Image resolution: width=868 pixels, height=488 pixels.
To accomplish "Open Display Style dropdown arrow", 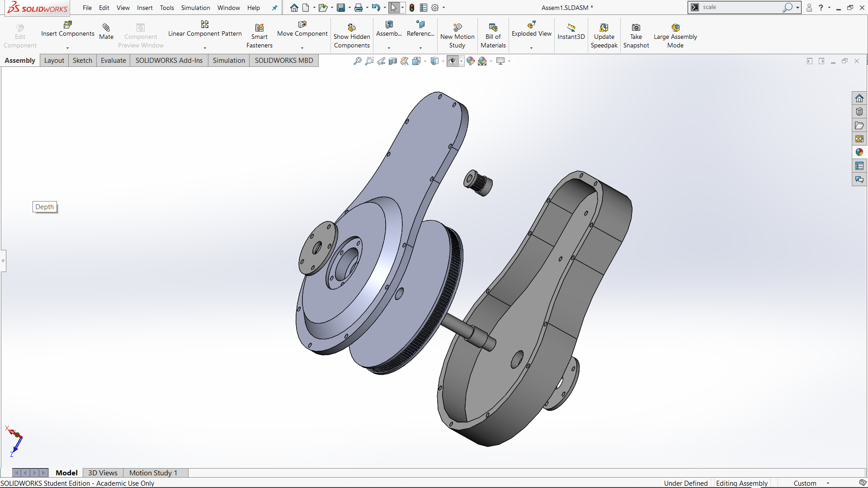I will point(443,61).
